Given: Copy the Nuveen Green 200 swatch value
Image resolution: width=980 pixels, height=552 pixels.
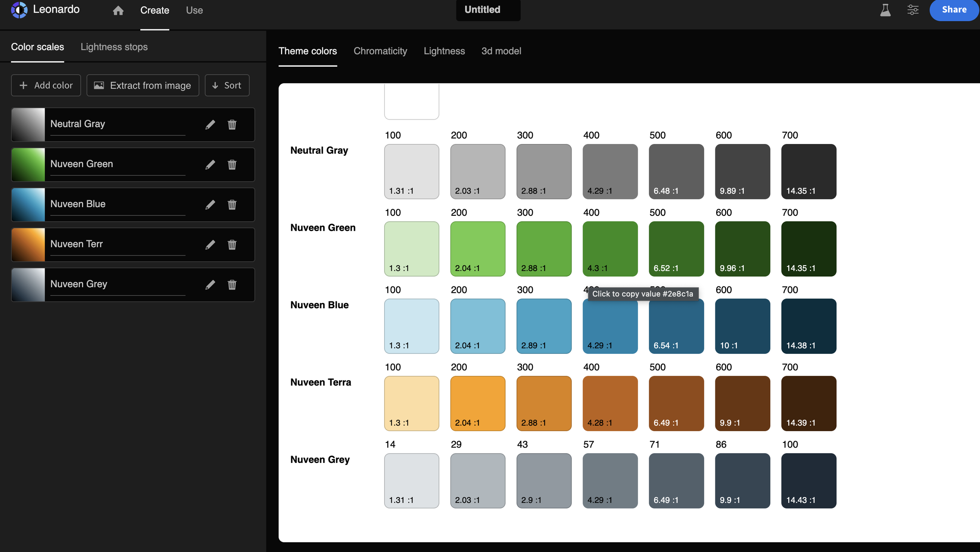Looking at the screenshot, I should 478,249.
